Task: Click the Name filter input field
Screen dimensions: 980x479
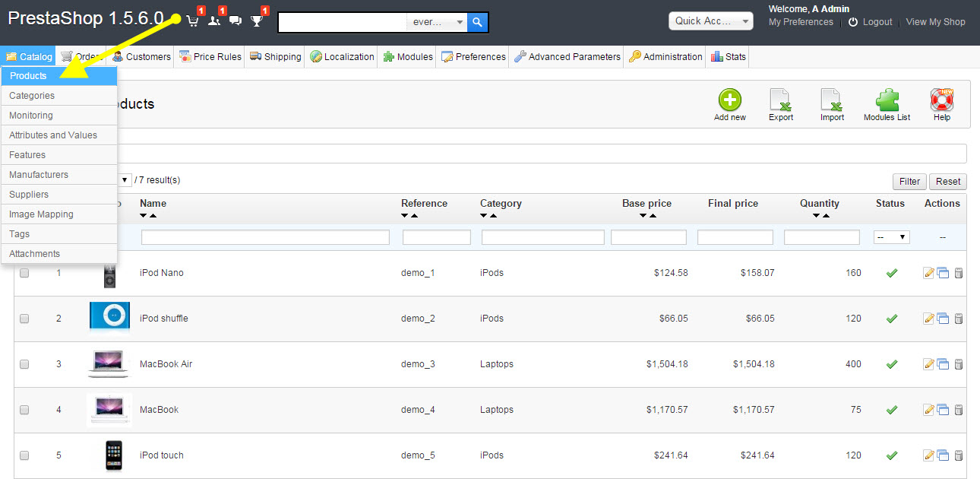Action: coord(265,237)
